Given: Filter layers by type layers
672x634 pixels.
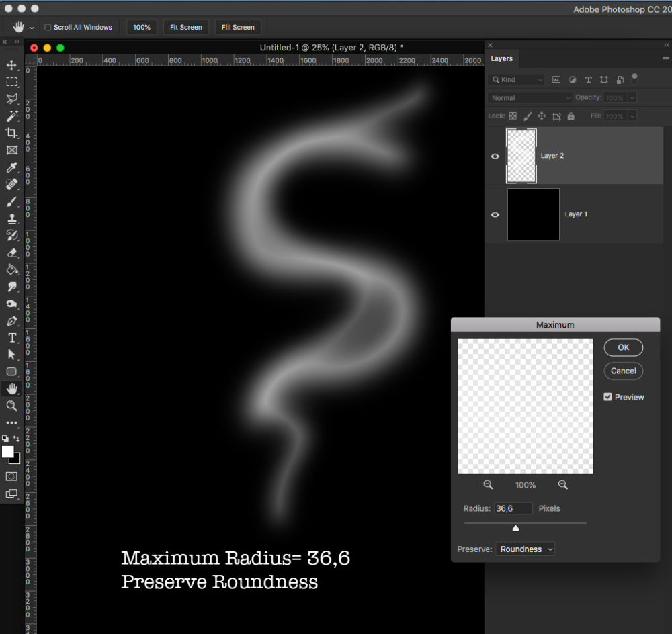Looking at the screenshot, I should (x=589, y=79).
